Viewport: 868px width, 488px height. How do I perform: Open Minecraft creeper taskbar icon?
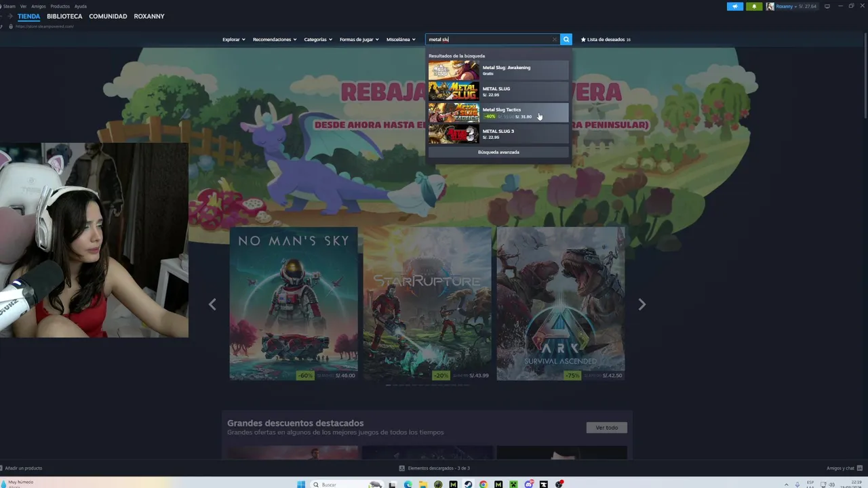click(x=513, y=485)
